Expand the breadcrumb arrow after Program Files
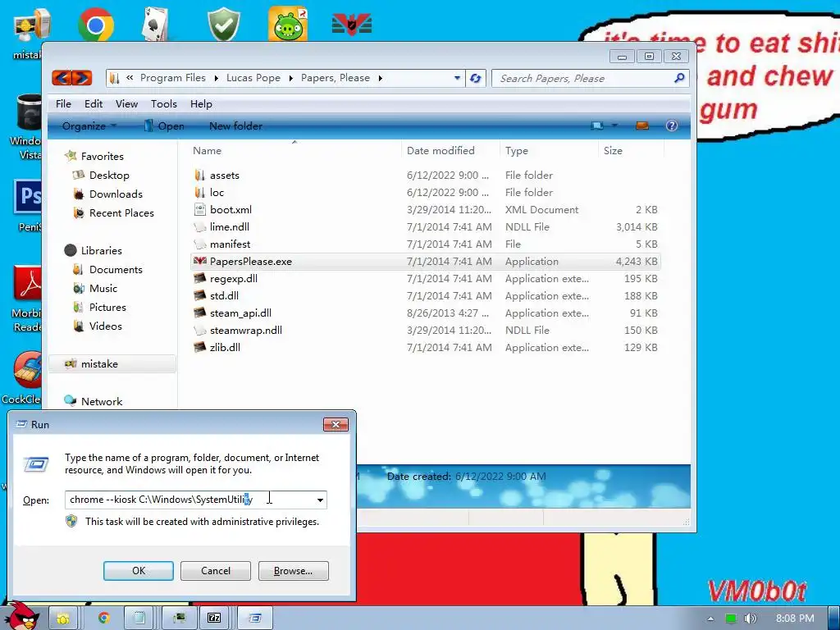 pyautogui.click(x=216, y=78)
